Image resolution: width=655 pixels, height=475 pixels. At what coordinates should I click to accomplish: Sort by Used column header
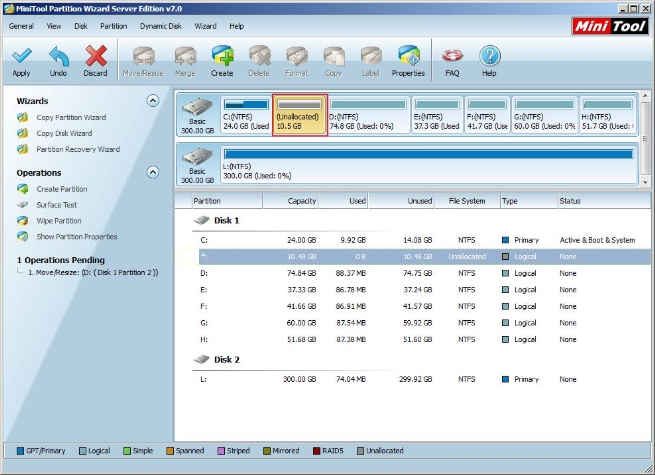pyautogui.click(x=343, y=201)
